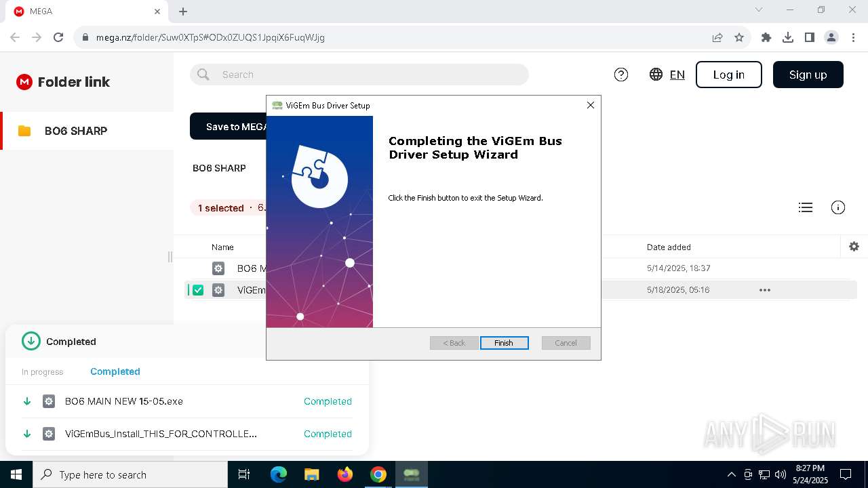Open volume control in system tray
Screen dimensions: 868x488
781,474
